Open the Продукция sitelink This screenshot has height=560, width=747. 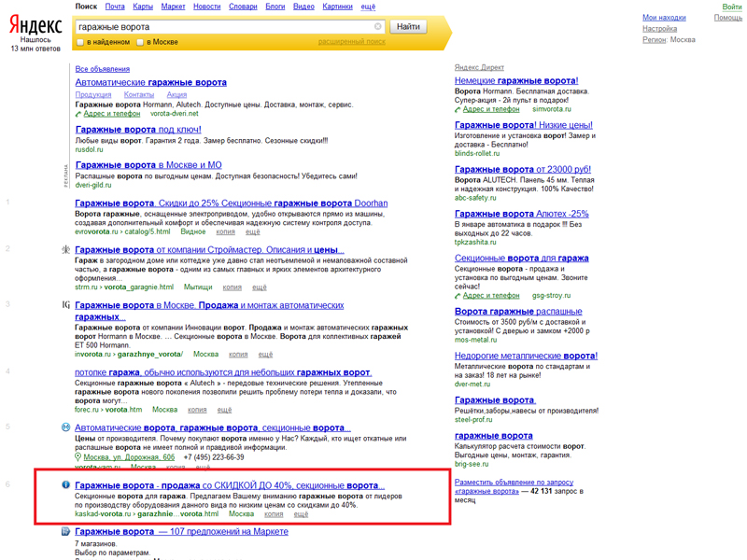[x=92, y=95]
